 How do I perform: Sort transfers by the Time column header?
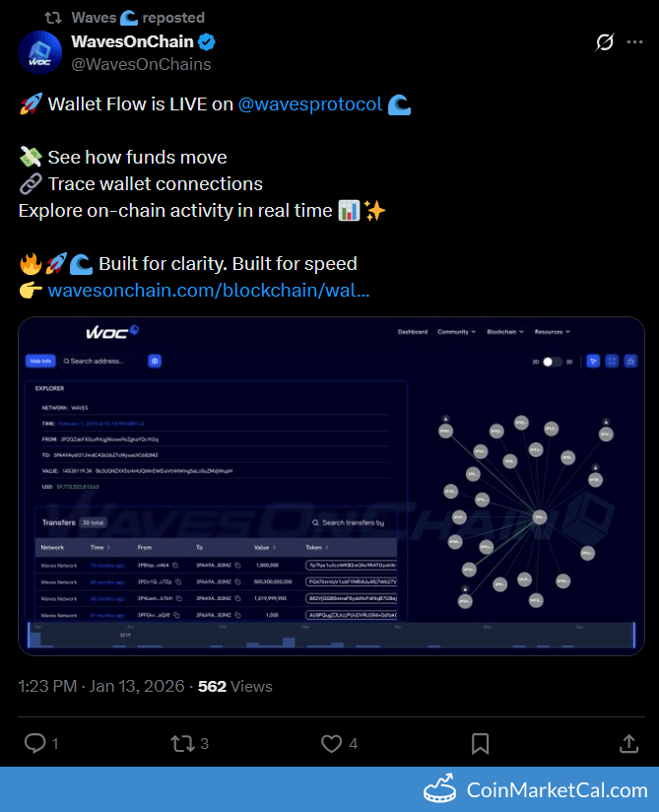coord(99,546)
